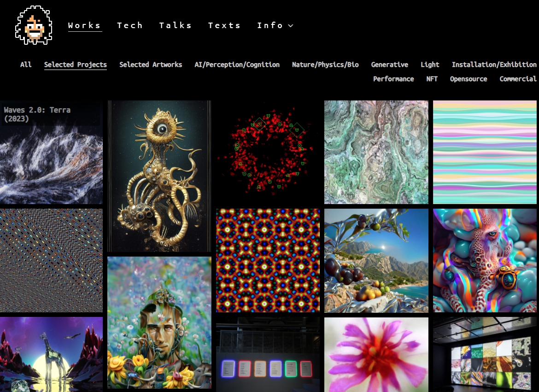Navigate to Texts
This screenshot has height=392, width=539.
224,25
